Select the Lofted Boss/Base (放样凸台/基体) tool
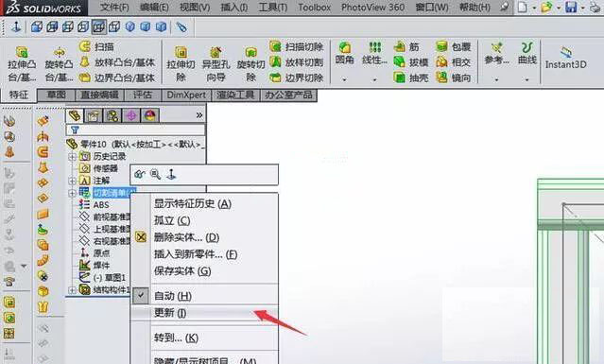Viewport: 604px width, 364px height. coord(117,62)
